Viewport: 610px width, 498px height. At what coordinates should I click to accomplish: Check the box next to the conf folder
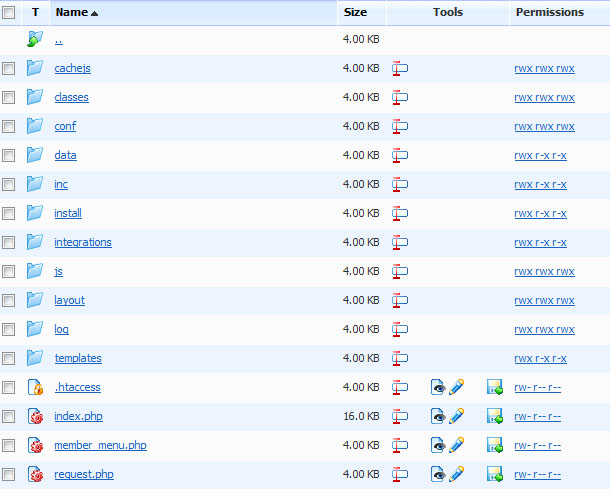pos(9,127)
